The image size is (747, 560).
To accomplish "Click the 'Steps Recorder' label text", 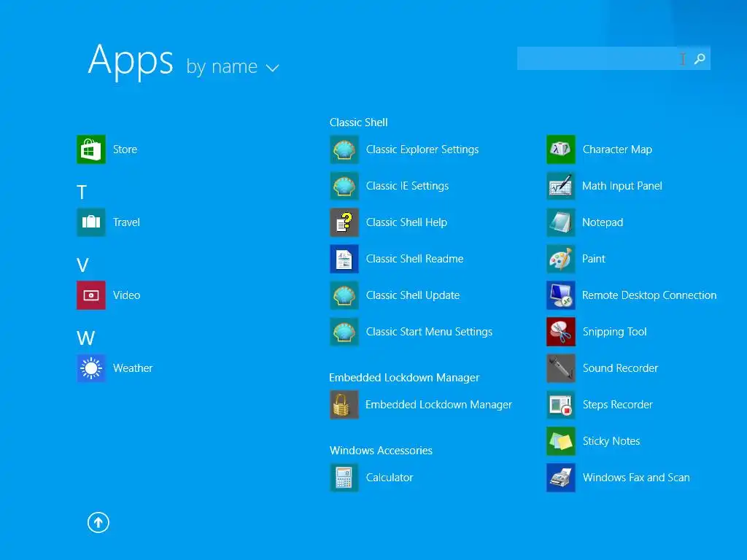I will click(617, 405).
